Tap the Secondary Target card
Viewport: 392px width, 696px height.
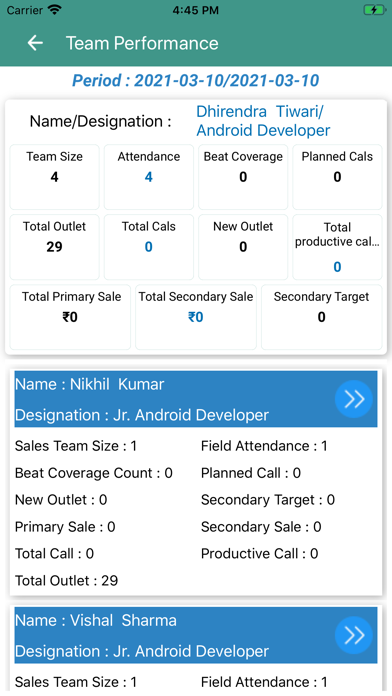coord(321,317)
